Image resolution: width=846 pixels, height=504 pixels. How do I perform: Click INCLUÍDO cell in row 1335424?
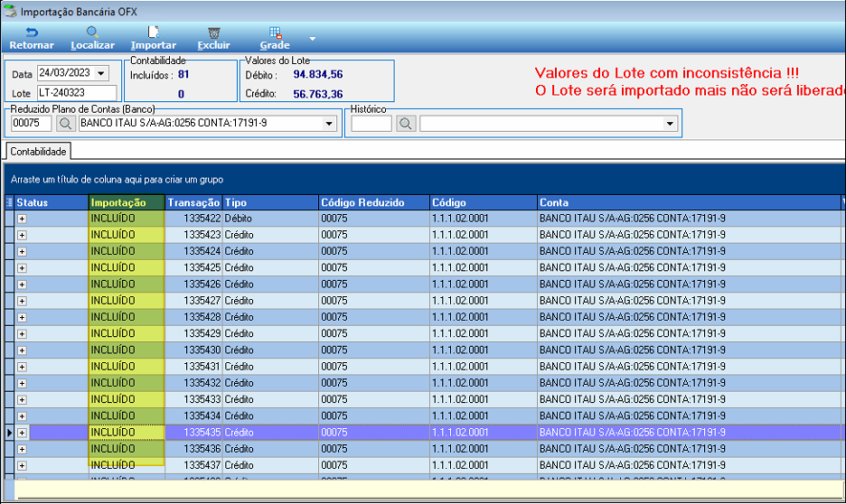tap(127, 251)
